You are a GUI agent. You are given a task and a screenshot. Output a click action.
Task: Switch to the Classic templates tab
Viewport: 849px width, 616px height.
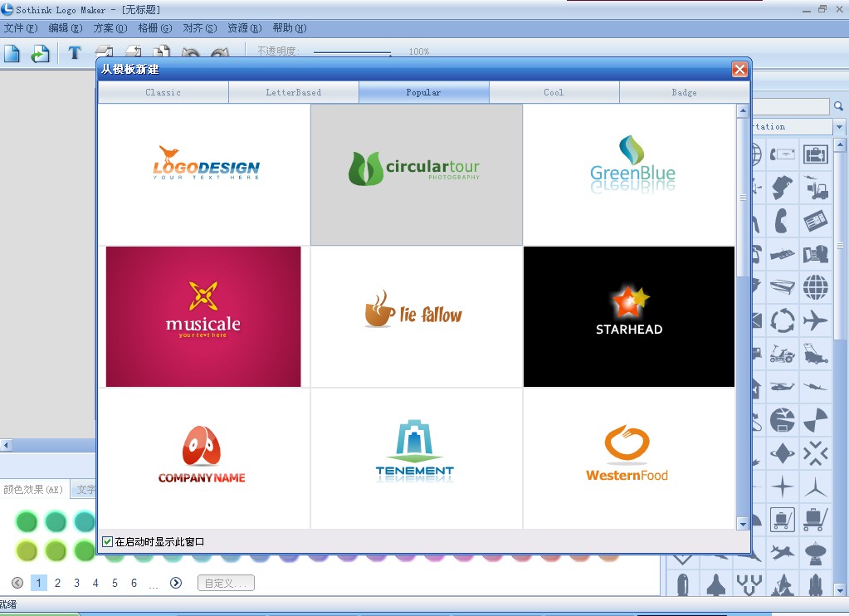click(163, 93)
